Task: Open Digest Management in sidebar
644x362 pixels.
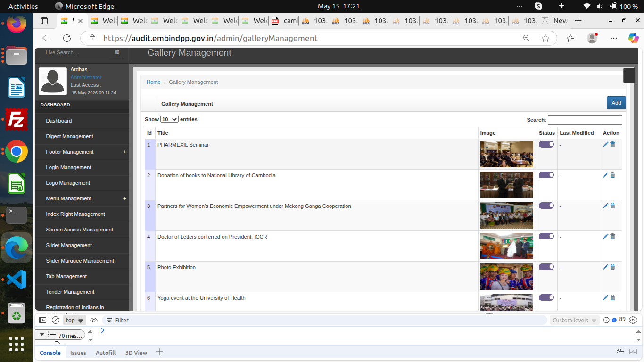Action: click(70, 136)
